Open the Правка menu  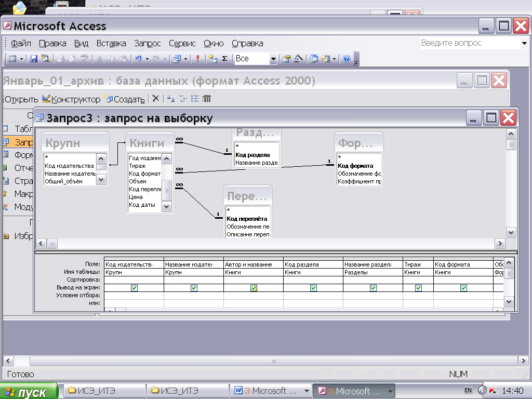pos(52,44)
